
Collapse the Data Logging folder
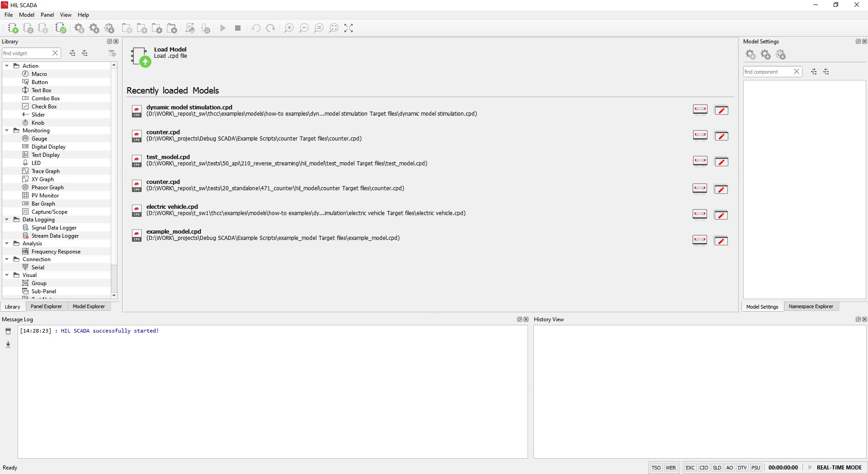[7, 220]
